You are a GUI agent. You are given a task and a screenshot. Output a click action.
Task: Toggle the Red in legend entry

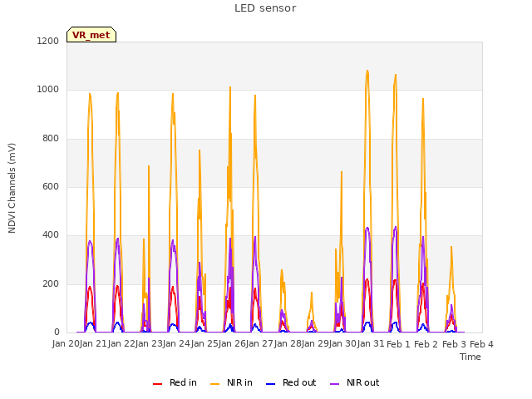tap(175, 382)
